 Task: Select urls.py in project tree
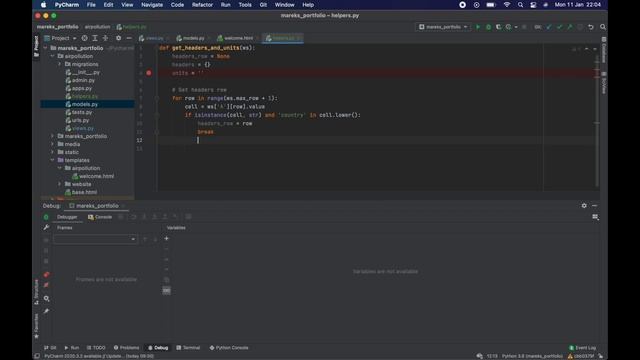(x=80, y=120)
